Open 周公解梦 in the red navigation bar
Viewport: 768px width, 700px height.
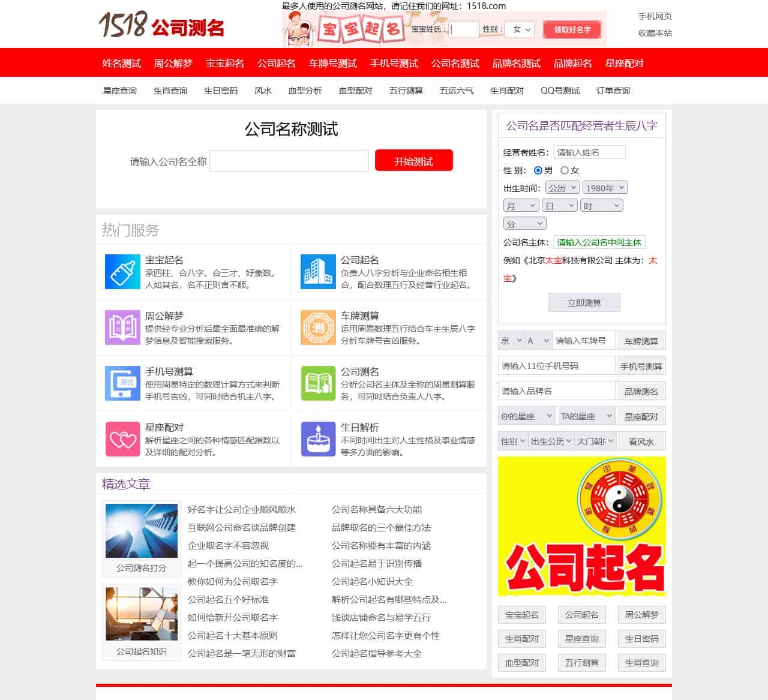pyautogui.click(x=173, y=63)
